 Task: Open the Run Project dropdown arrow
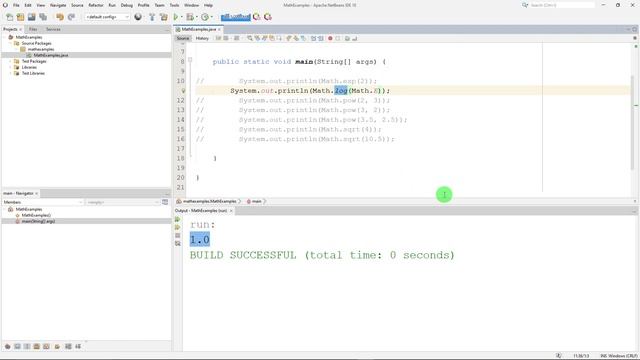(x=181, y=17)
